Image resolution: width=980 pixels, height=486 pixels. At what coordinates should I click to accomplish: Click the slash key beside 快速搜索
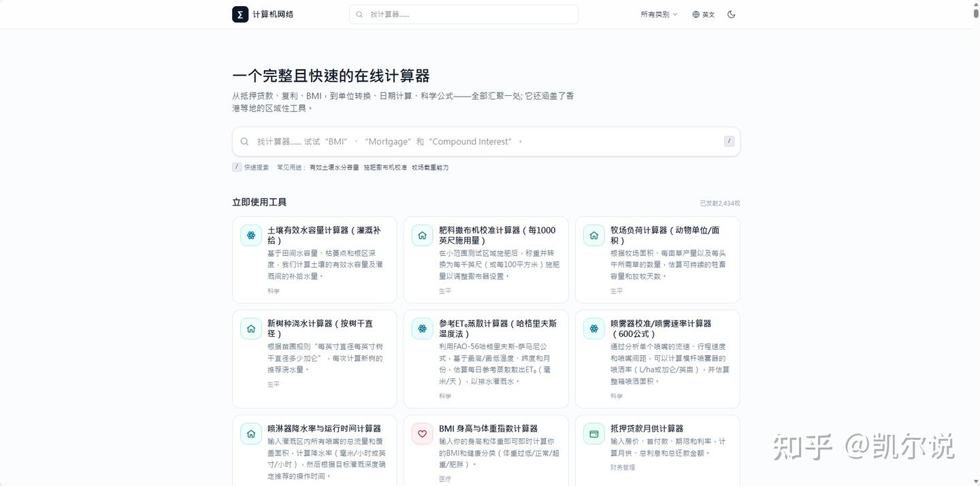pyautogui.click(x=237, y=167)
